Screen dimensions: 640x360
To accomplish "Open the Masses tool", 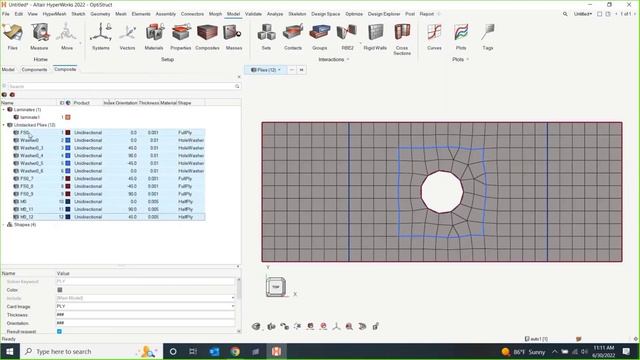I will [234, 37].
